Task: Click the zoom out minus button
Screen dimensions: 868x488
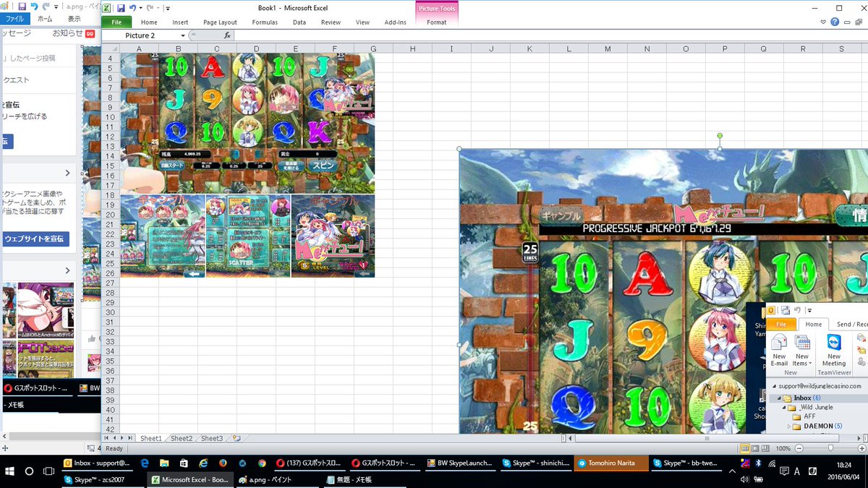Action: click(x=799, y=448)
